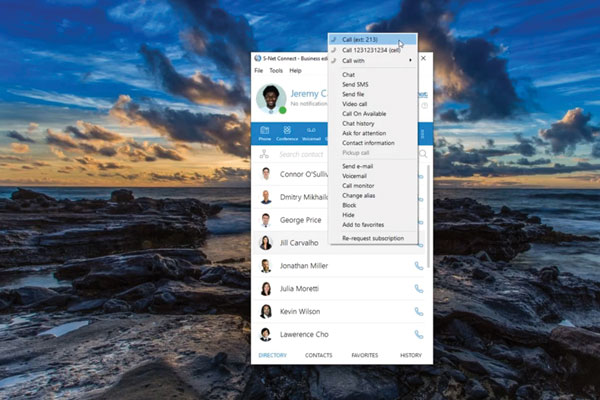Call Lawerence Cho with phone icon

click(x=419, y=335)
